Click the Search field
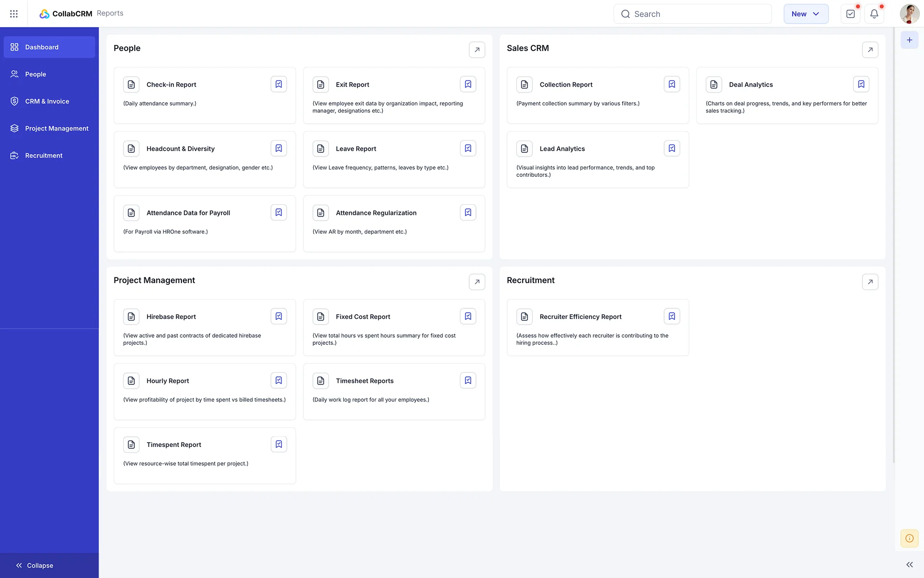The image size is (924, 578). click(692, 13)
